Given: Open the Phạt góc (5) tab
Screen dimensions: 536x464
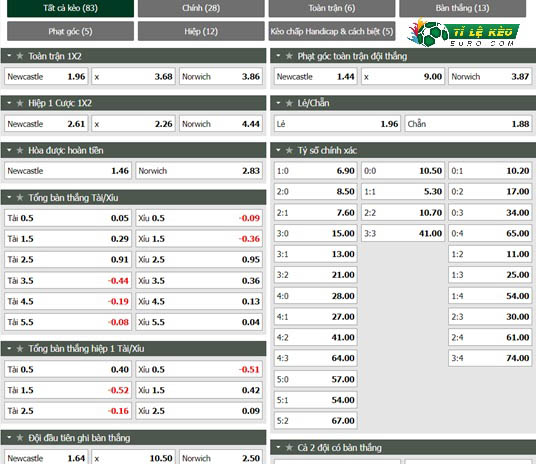Looking at the screenshot, I should click(70, 31).
